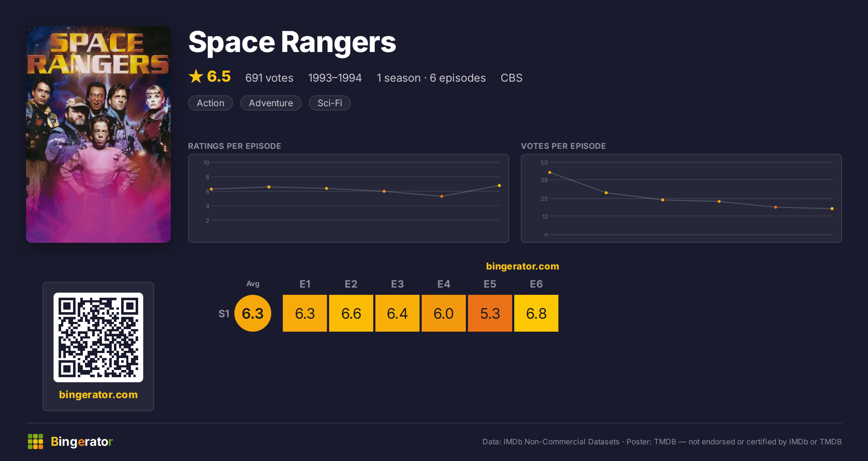
Task: Click the last point on ratings chart
Action: 499,185
